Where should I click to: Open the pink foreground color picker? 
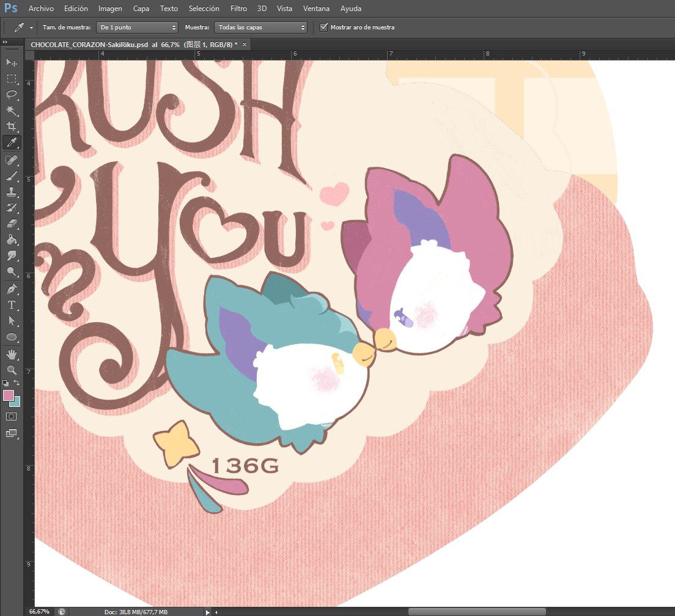pos(8,395)
